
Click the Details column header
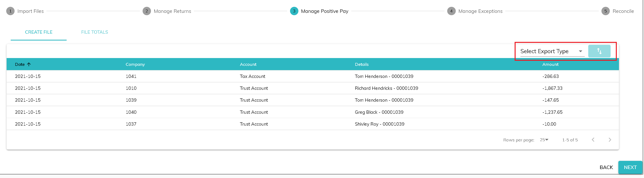[x=362, y=64]
